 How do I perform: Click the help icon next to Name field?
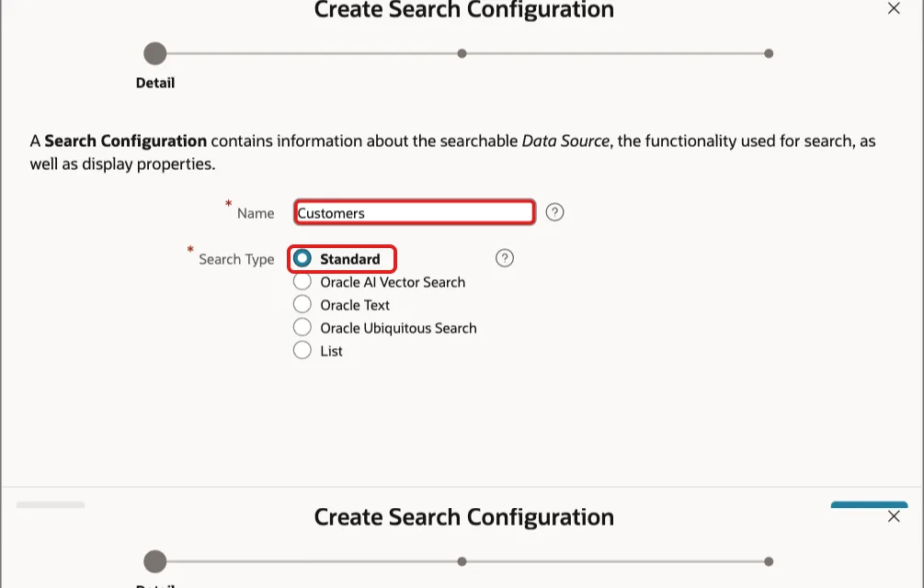[554, 212]
